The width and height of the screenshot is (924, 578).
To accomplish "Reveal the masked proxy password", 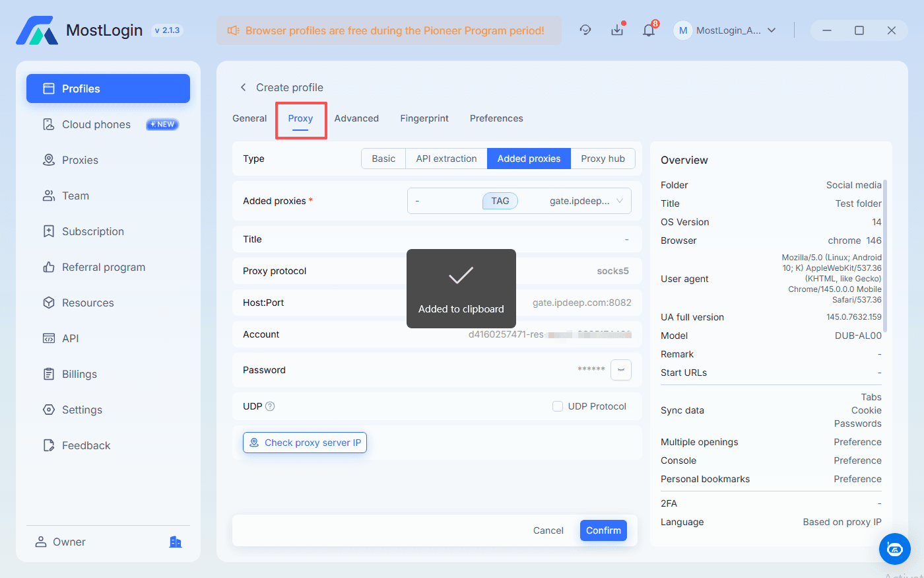I will 620,370.
